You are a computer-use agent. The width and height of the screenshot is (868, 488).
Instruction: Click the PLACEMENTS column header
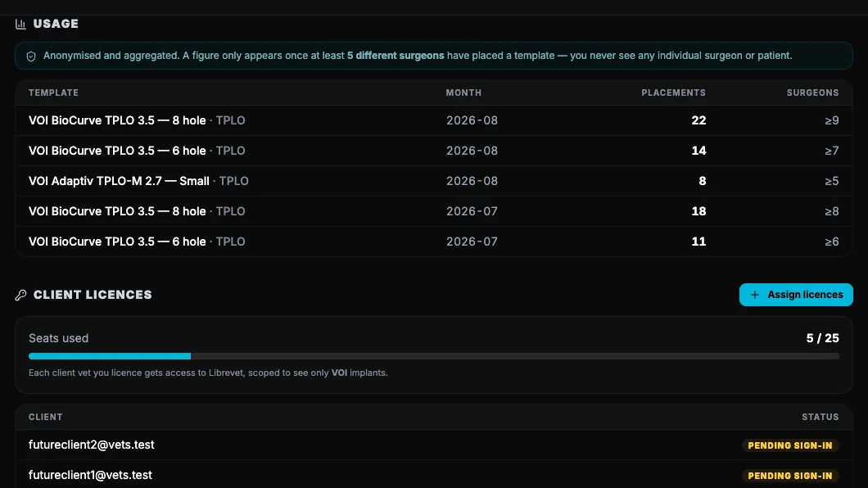(x=673, y=93)
